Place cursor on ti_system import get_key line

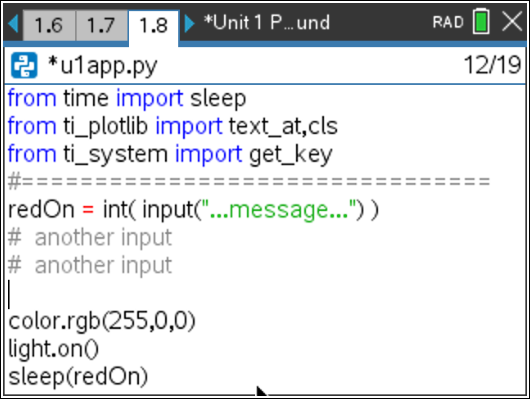[x=170, y=155]
